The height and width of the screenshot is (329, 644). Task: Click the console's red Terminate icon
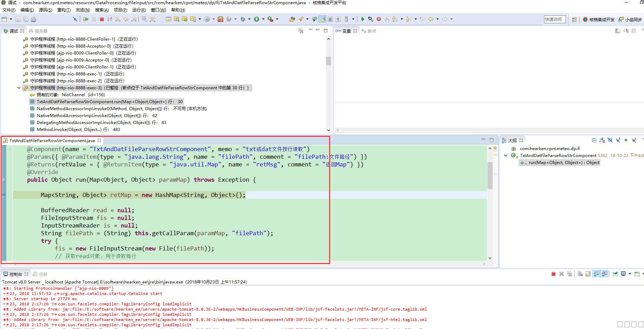(553, 274)
